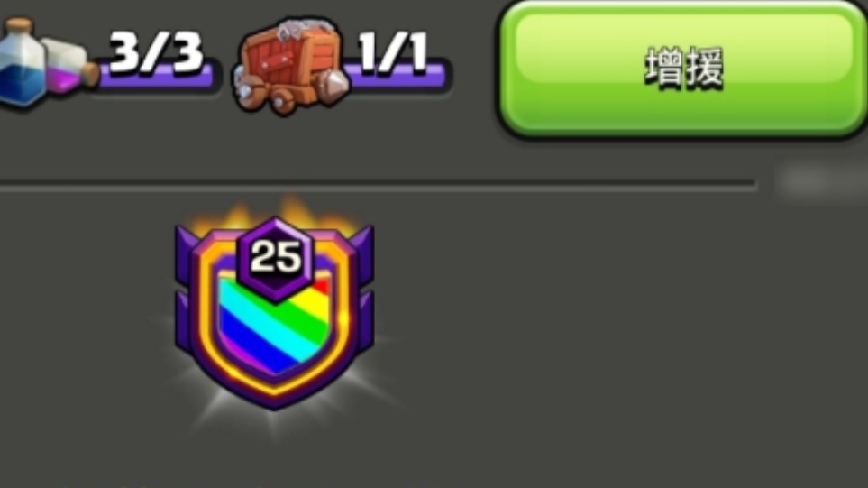Tap the blue dark spell bottle
This screenshot has width=868, height=488.
tap(21, 64)
